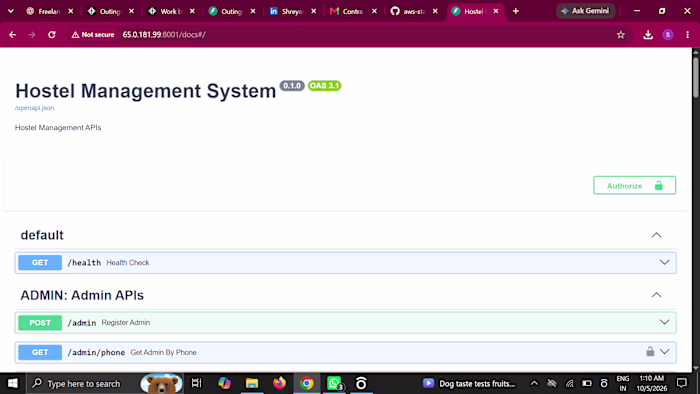The width and height of the screenshot is (700, 394).
Task: Open the /openapi.json link
Action: point(34,108)
